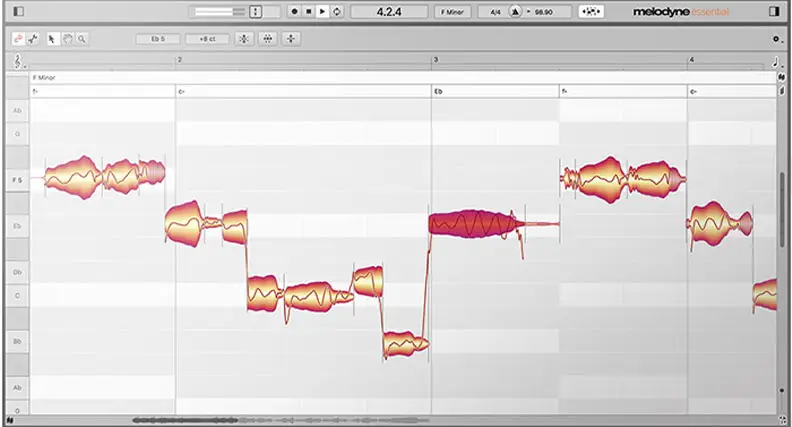Click the Eb chord label at bar 3

(438, 91)
